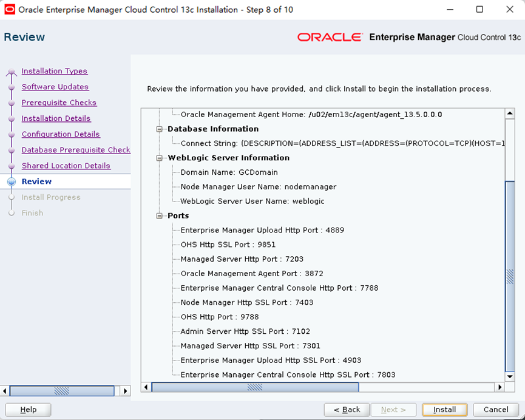
Task: Collapse the Ports tree node
Action: (160, 216)
